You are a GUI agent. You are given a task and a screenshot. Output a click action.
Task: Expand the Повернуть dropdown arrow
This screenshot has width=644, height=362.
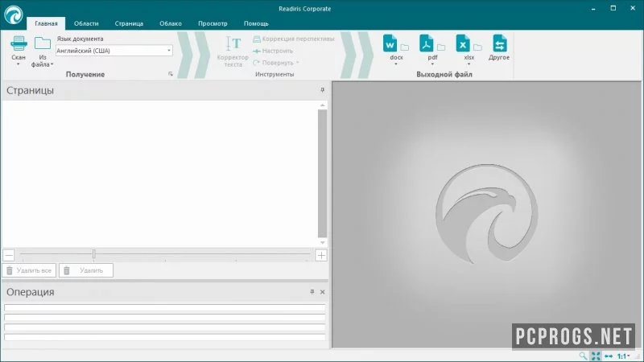pos(297,63)
